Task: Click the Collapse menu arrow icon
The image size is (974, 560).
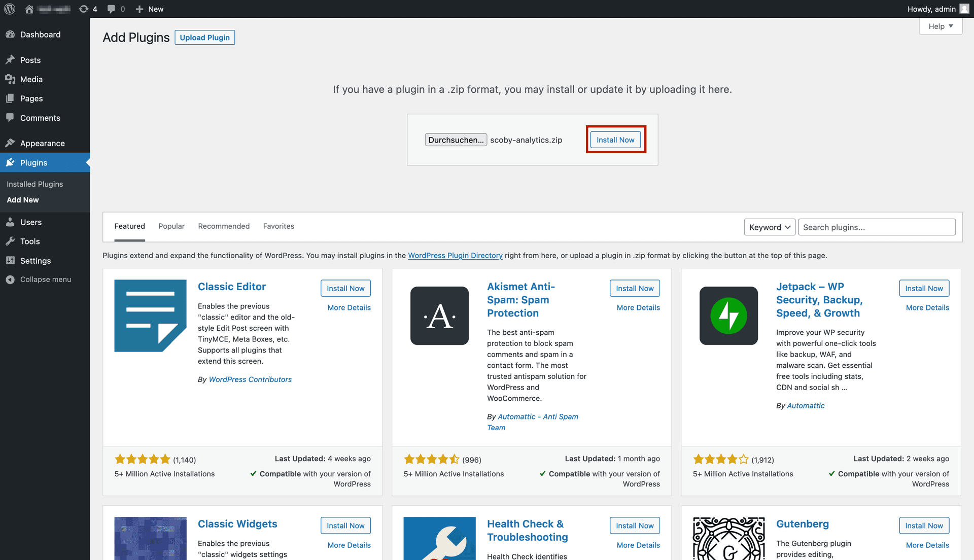Action: pyautogui.click(x=10, y=279)
